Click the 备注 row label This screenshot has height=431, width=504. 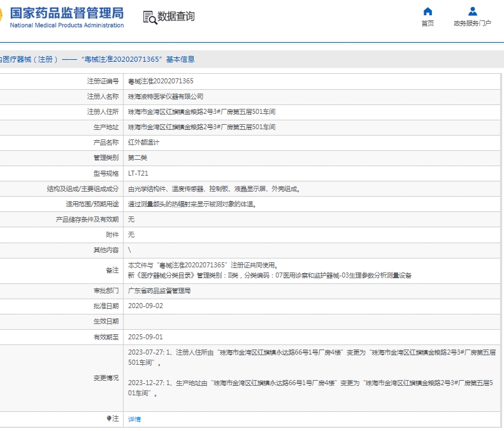click(x=113, y=271)
